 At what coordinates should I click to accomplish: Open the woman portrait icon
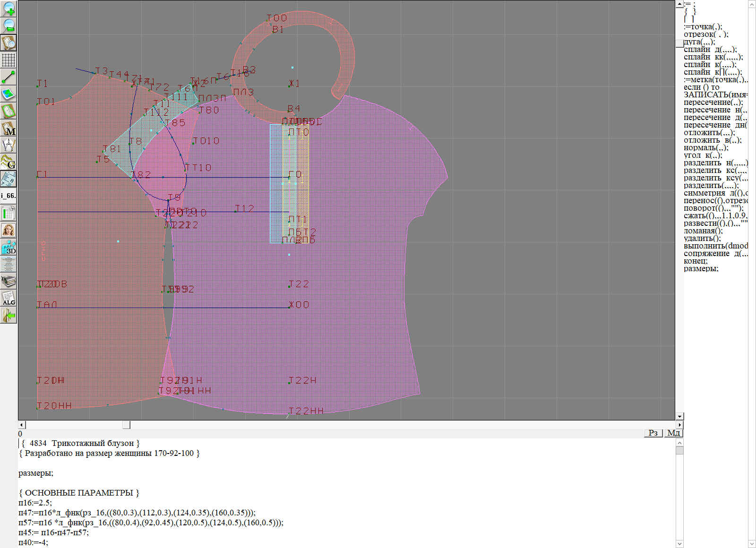tap(9, 230)
